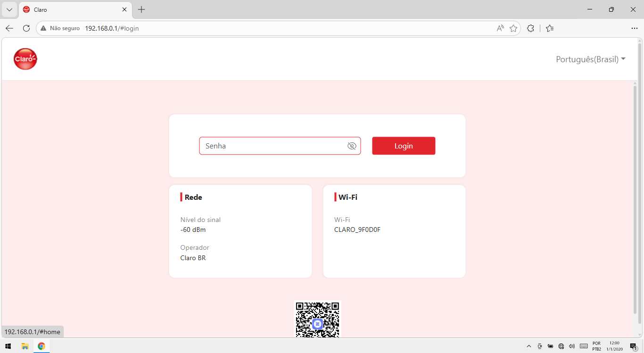Open the favorites list icon

click(x=550, y=28)
